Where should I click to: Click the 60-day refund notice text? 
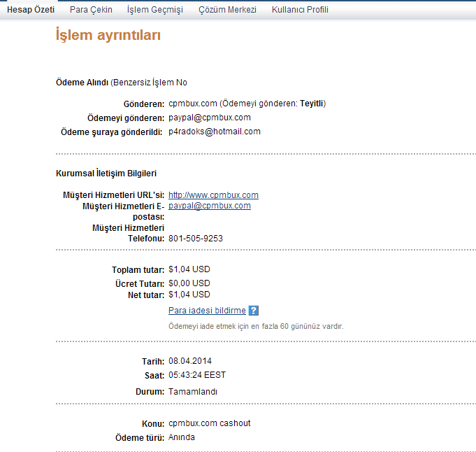(256, 327)
